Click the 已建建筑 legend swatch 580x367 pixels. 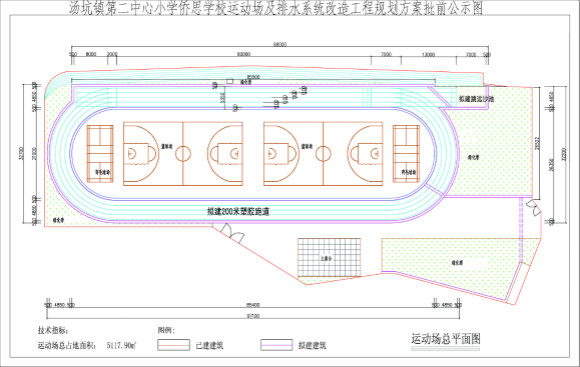173,345
